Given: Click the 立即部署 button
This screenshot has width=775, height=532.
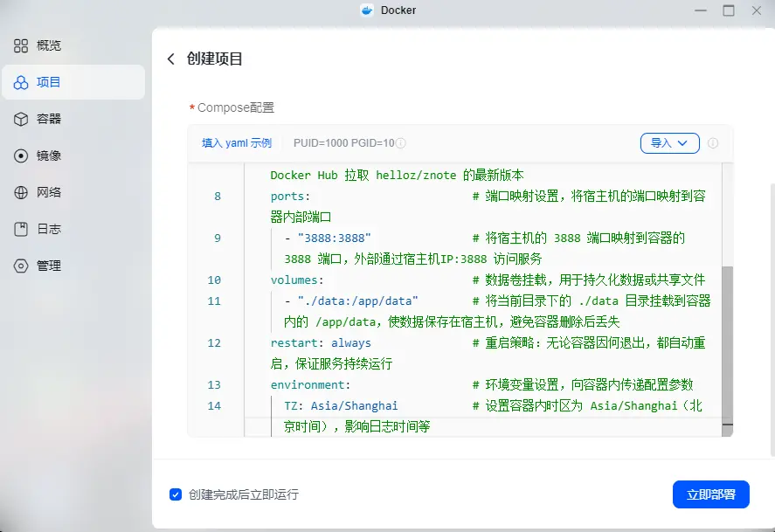Looking at the screenshot, I should (710, 494).
